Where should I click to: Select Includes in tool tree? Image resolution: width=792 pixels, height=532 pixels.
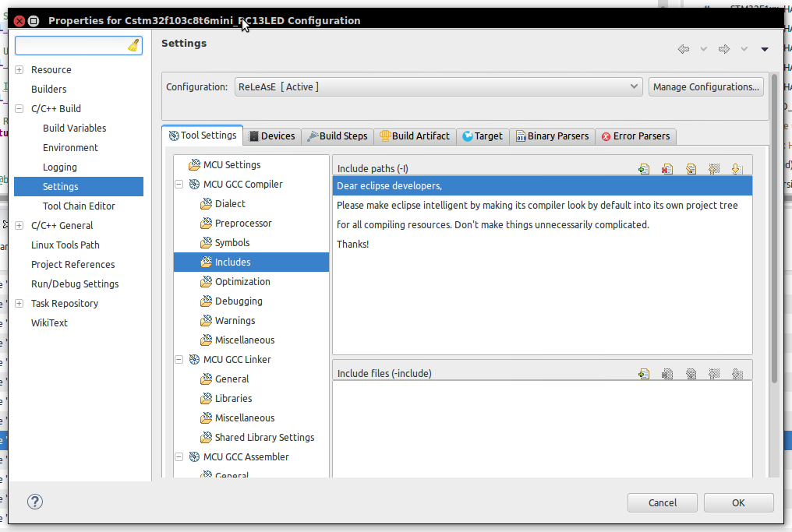coord(251,262)
